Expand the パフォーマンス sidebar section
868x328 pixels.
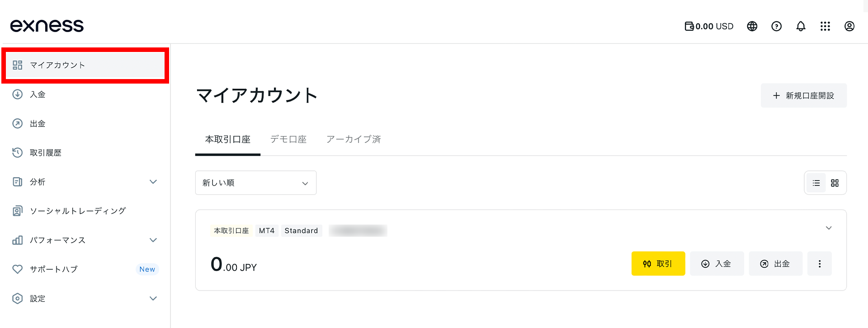153,240
